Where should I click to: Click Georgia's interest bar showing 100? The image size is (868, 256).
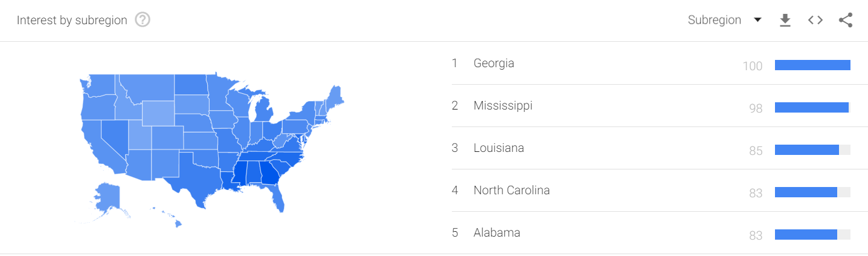click(812, 65)
